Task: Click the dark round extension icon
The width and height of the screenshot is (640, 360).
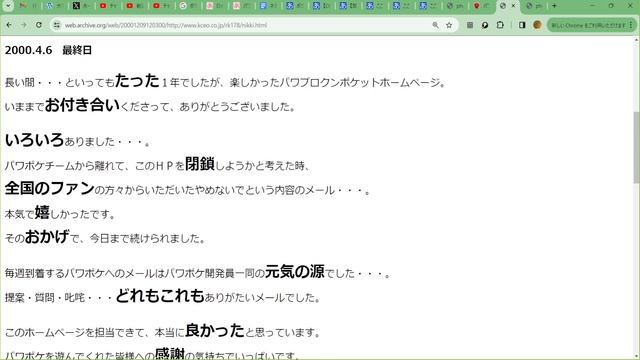Action: (x=484, y=25)
